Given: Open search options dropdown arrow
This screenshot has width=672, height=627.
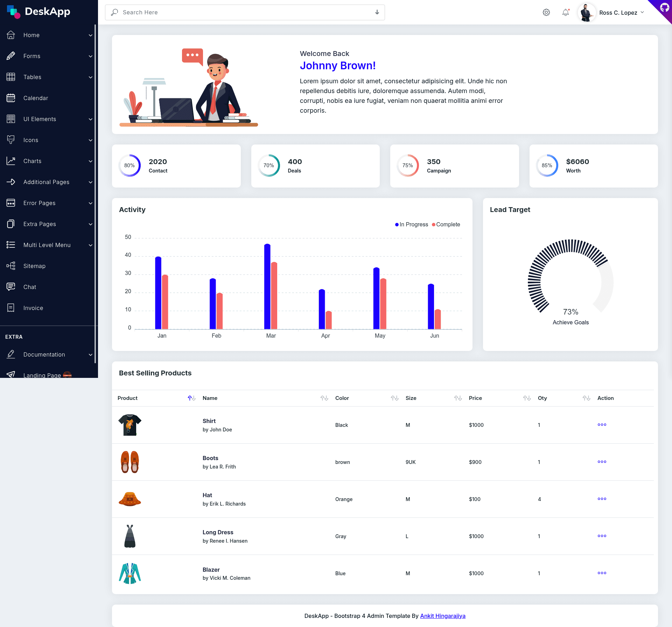Looking at the screenshot, I should pos(377,12).
